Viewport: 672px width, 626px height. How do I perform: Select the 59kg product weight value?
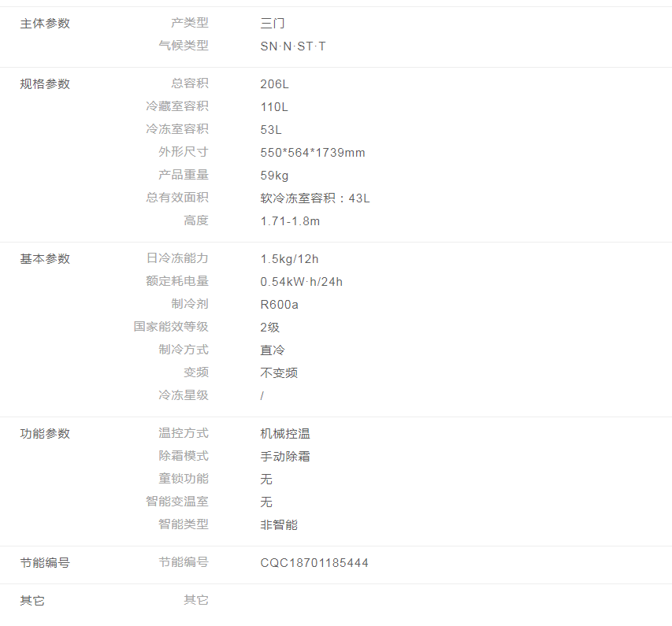[274, 176]
